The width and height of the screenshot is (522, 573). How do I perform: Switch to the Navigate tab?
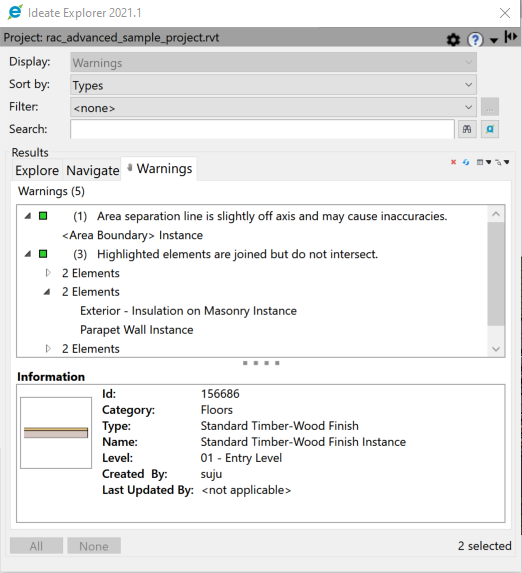[x=93, y=170]
